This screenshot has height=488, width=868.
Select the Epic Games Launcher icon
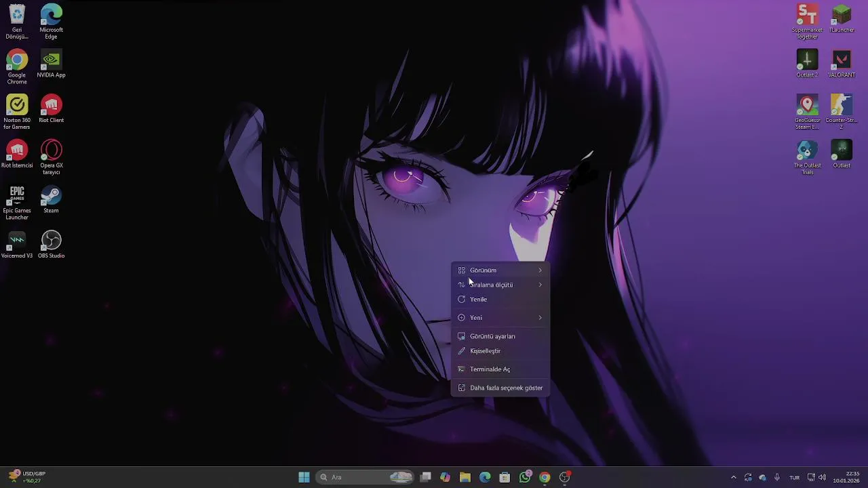[x=17, y=202]
